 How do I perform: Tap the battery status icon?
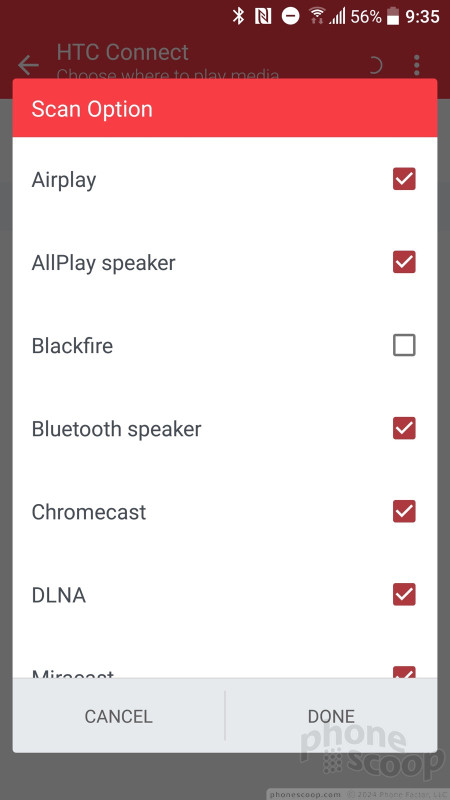click(392, 16)
